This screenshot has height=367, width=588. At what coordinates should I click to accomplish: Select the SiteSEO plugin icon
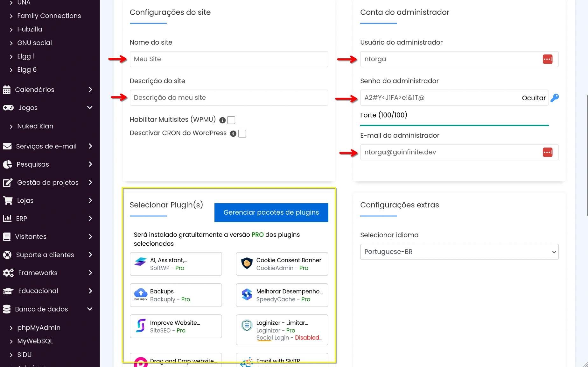[140, 326]
